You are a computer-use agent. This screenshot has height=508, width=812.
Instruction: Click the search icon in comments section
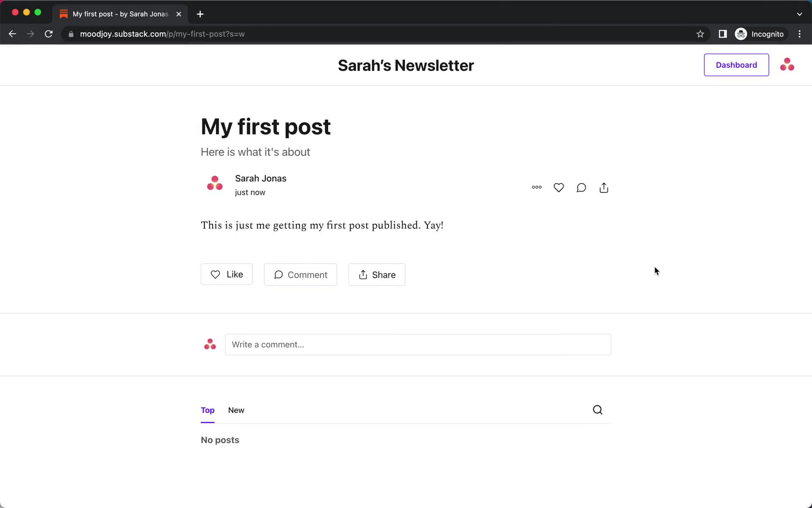[598, 410]
